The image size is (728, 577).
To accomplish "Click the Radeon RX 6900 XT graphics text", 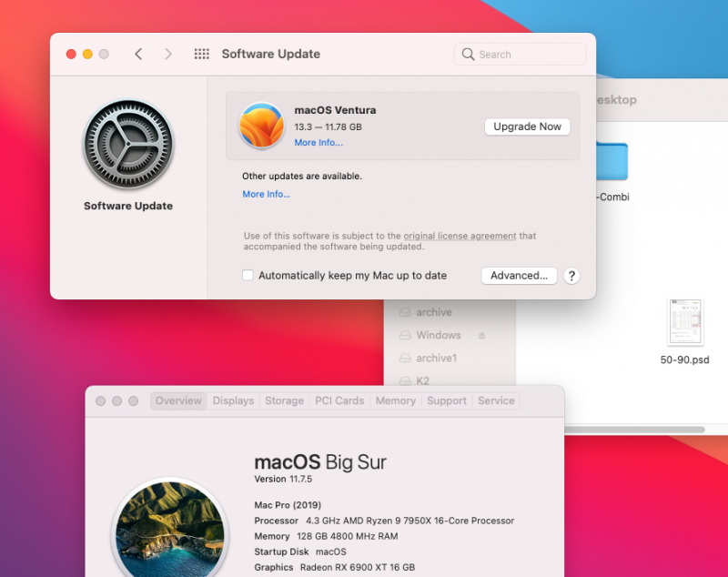I will [x=358, y=567].
